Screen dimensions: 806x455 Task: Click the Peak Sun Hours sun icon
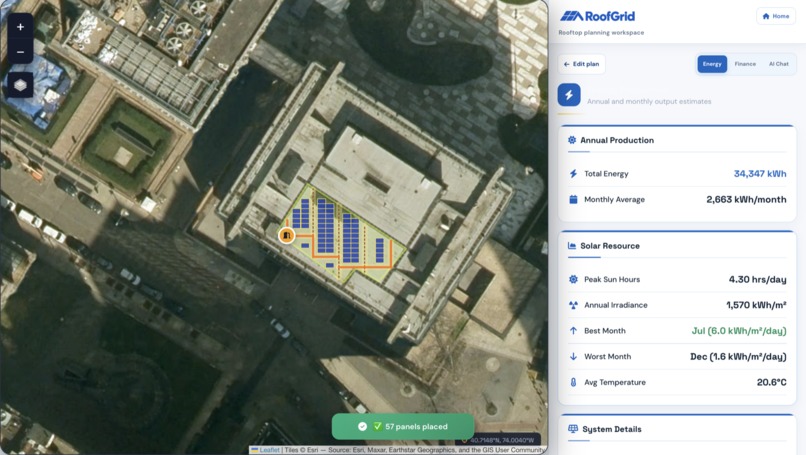(x=573, y=279)
